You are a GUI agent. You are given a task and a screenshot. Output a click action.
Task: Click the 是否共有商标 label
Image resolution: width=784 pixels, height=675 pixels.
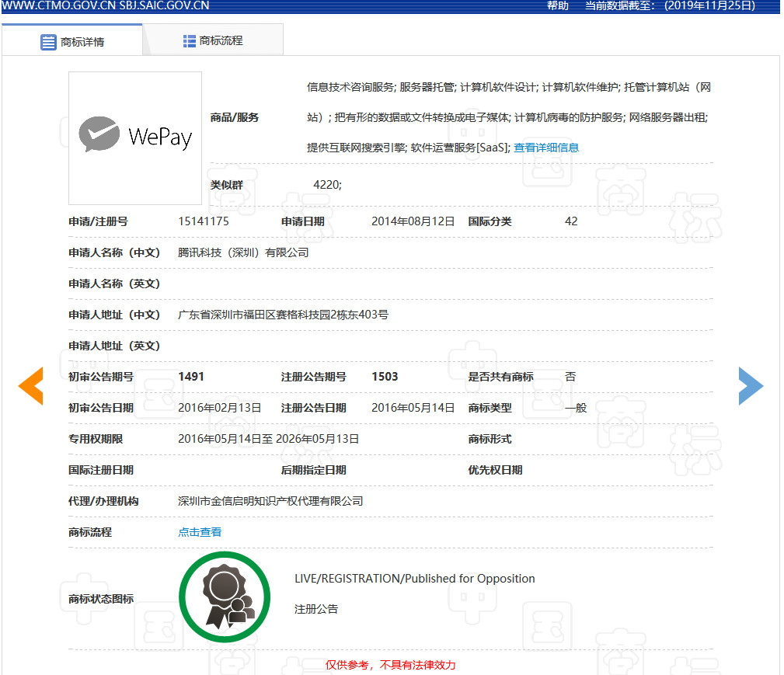(x=500, y=377)
